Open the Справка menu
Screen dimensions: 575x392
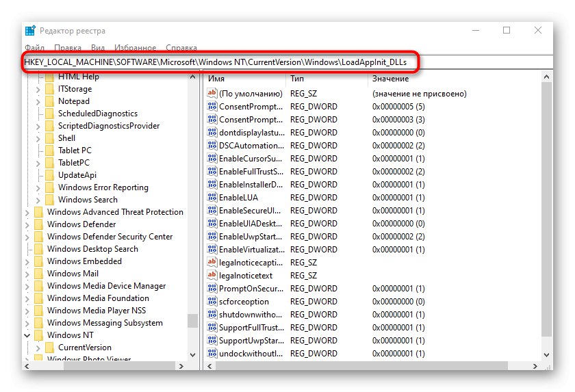pyautogui.click(x=181, y=48)
